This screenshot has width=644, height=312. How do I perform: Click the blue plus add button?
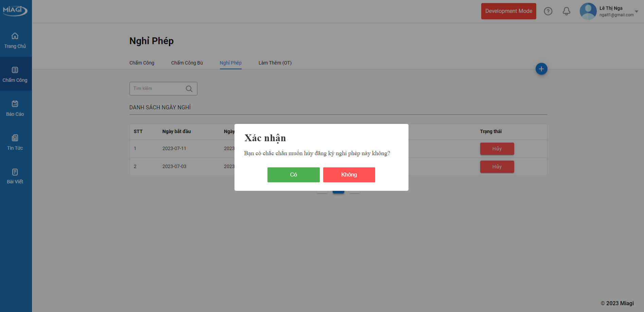coord(541,69)
